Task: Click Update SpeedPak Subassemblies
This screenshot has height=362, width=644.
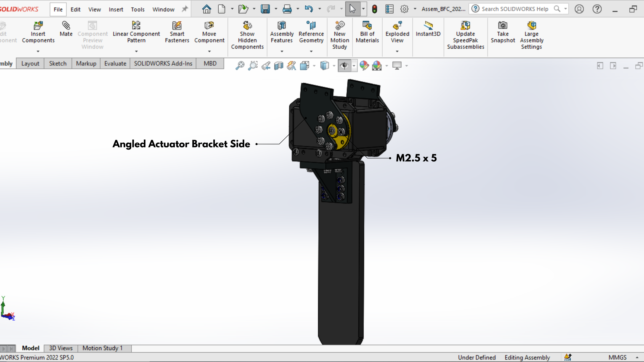Action: 466,35
